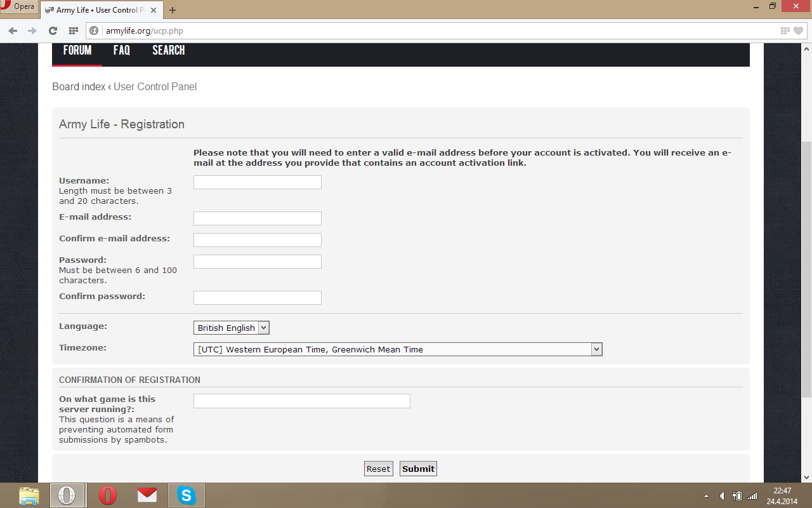Go back using the browser back arrow

coord(13,30)
